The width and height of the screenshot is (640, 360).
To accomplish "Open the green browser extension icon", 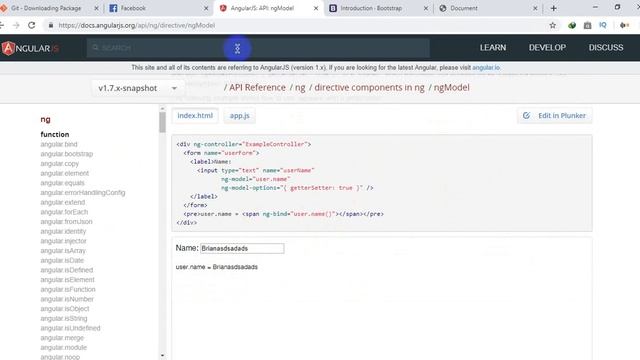I will (x=572, y=25).
